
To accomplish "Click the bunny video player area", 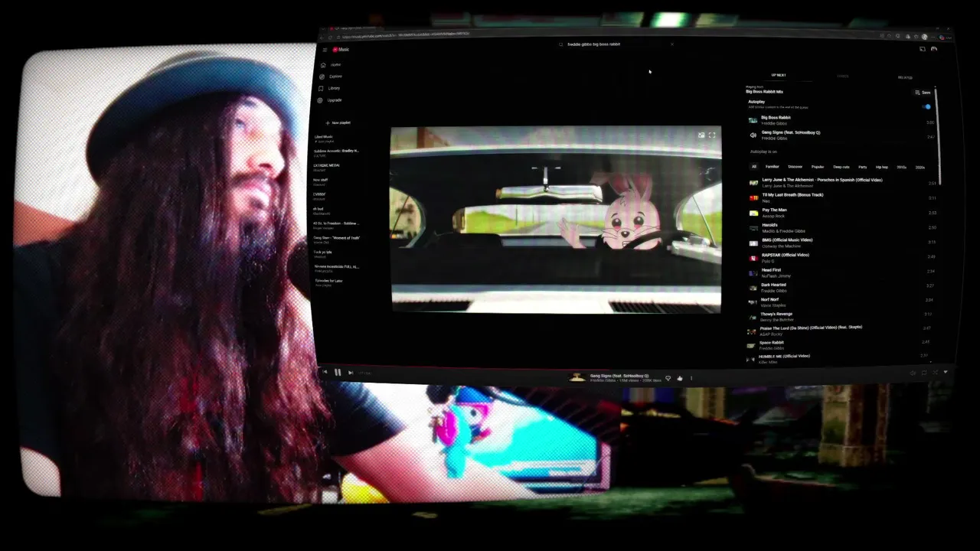I will coord(556,220).
